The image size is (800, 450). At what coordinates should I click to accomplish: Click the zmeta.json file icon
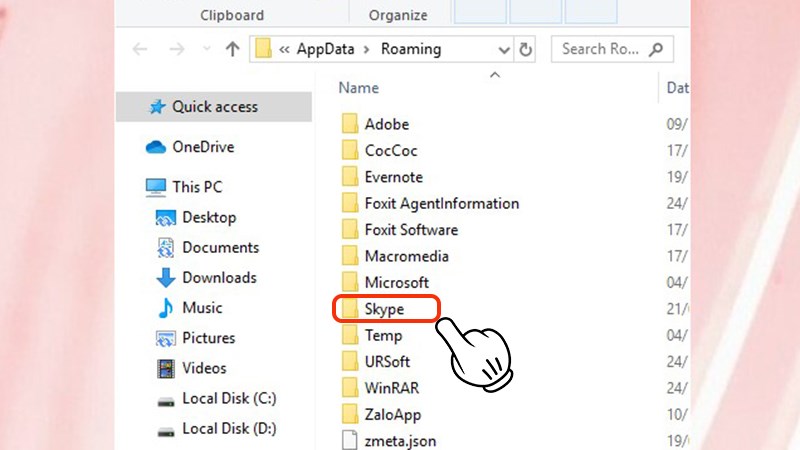pos(350,440)
